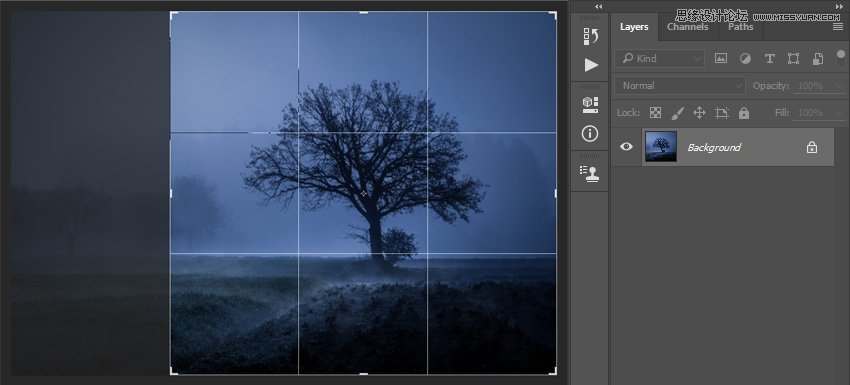Switch to the Channels tab

[x=687, y=27]
